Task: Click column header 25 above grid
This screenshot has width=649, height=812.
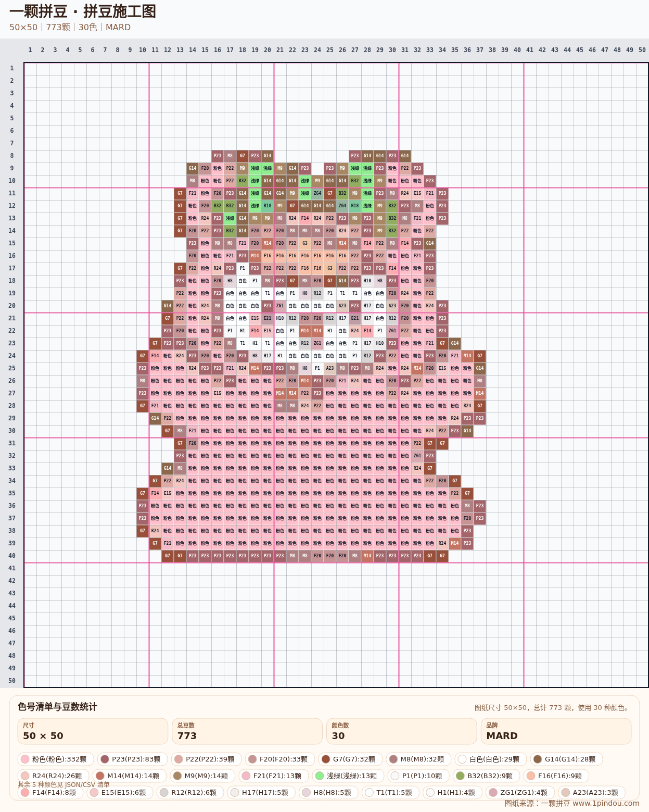Action: pos(330,50)
